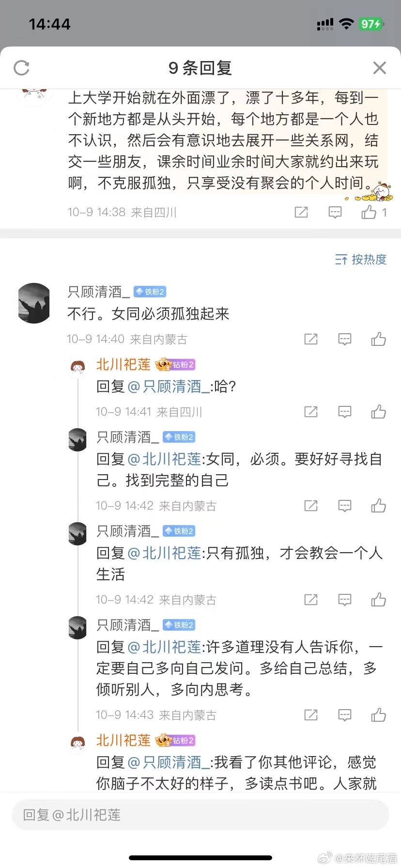
Task: Close the 9条回复 replies panel
Action: pos(380,68)
